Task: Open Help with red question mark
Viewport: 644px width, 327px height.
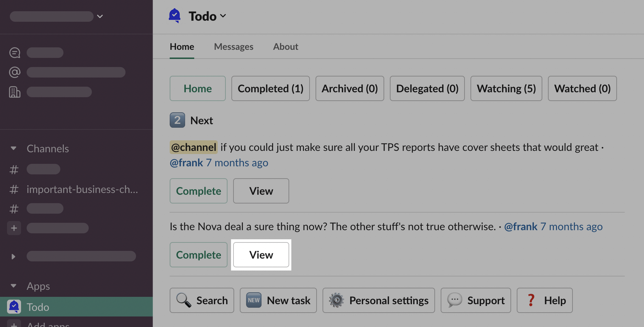Action: [544, 300]
